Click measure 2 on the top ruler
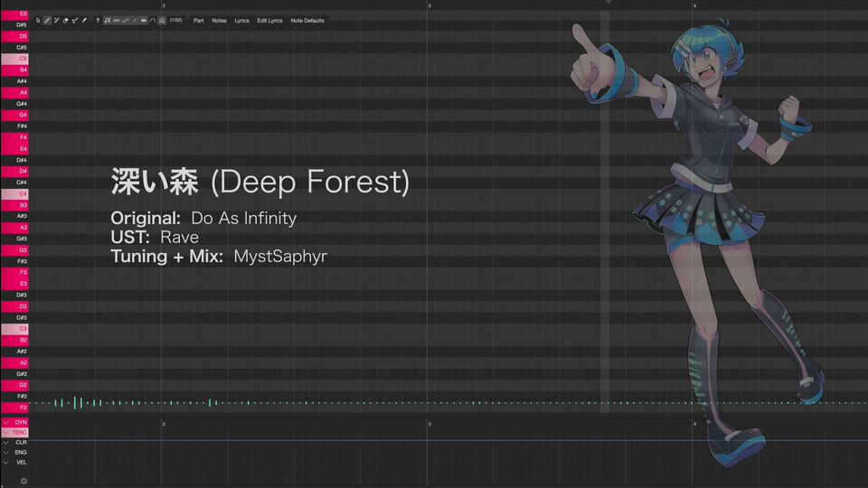This screenshot has width=868, height=488. (164, 5)
